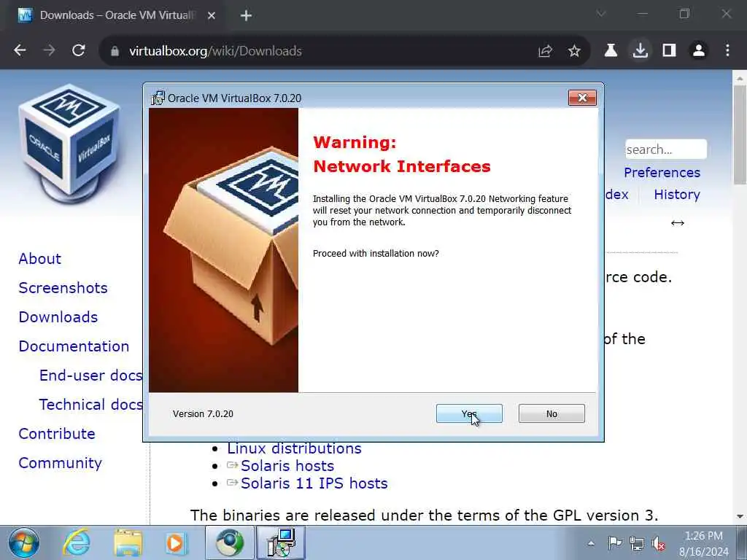The height and width of the screenshot is (560, 747).
Task: Open Windows Media Player from taskbar
Action: [175, 542]
